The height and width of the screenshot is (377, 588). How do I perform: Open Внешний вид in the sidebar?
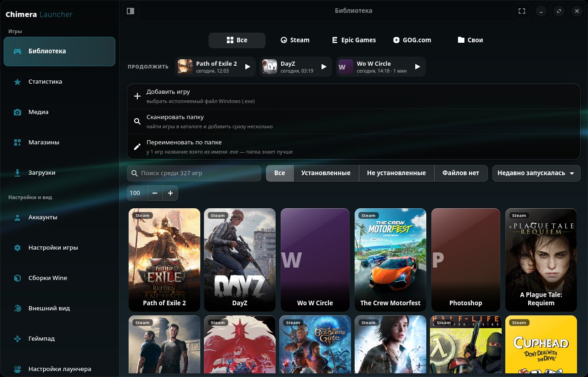(59, 308)
